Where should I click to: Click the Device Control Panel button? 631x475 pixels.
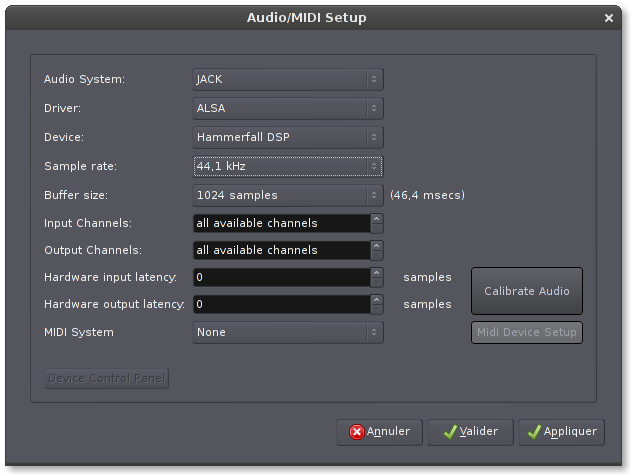[107, 378]
